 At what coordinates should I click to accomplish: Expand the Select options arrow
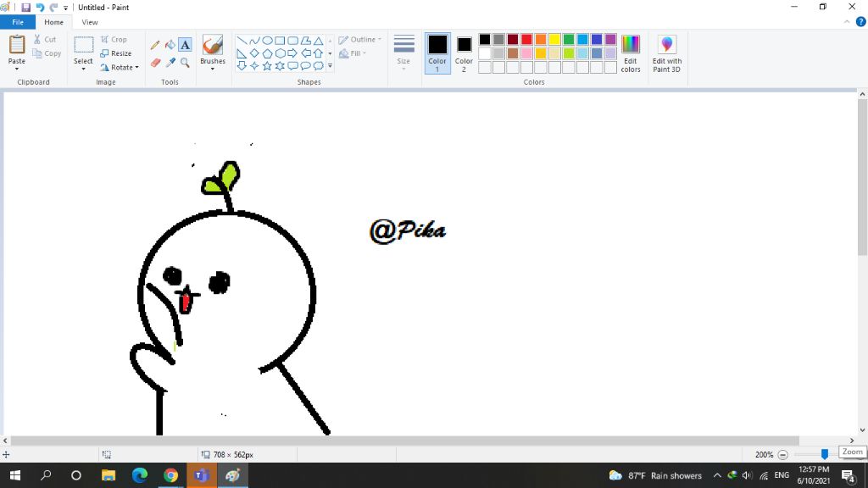[84, 69]
